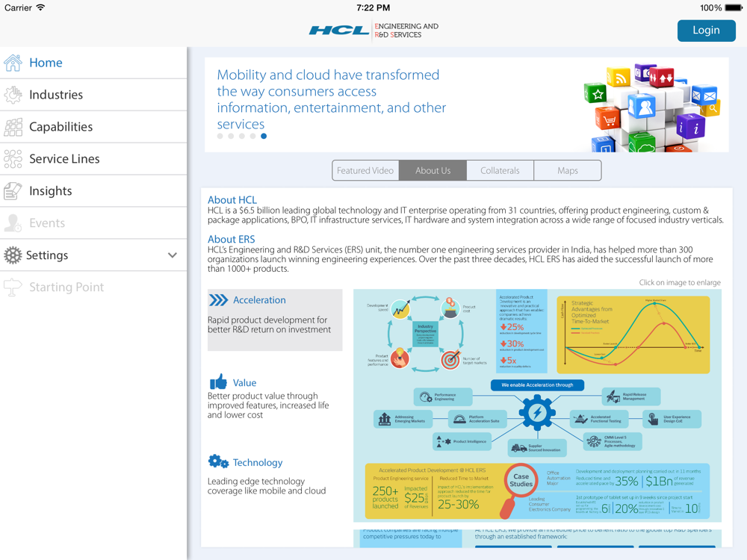Tap the Technology heading link
The width and height of the screenshot is (747, 560).
[258, 462]
